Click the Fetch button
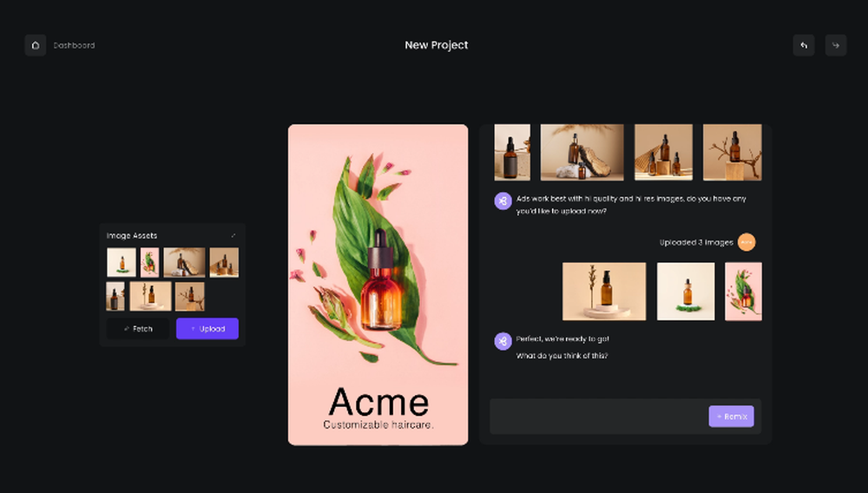The height and width of the screenshot is (493, 868). click(x=138, y=329)
